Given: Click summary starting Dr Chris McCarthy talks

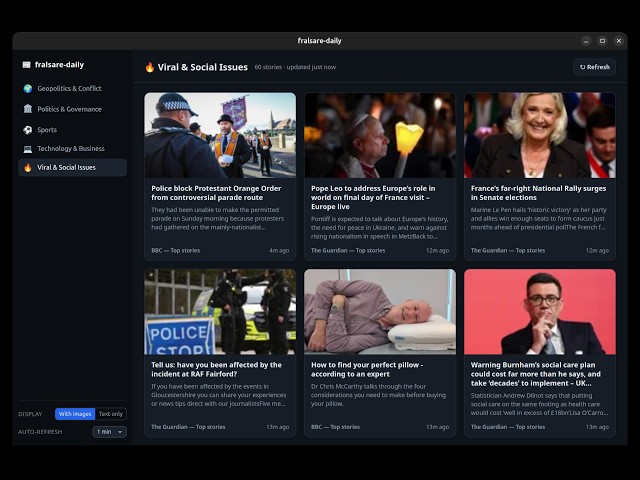Looking at the screenshot, I should coord(378,395).
